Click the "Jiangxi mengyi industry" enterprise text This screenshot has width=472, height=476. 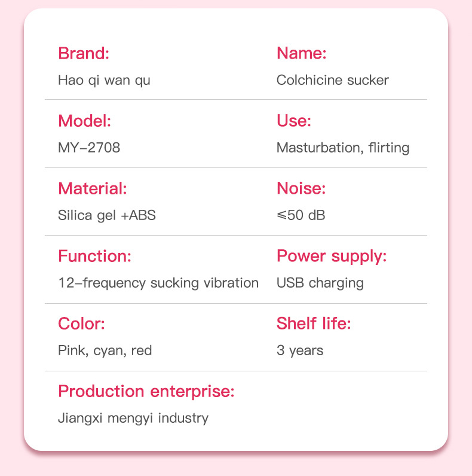(133, 418)
